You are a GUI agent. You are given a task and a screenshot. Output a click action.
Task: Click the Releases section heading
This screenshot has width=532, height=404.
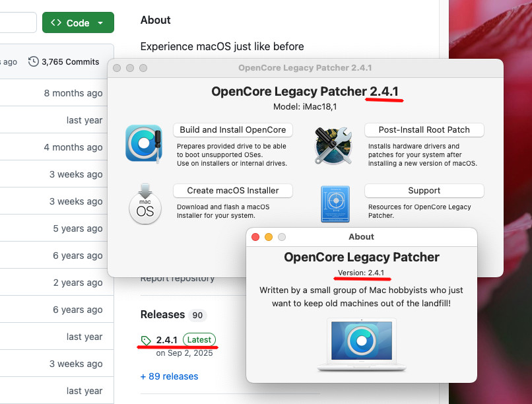tap(162, 315)
